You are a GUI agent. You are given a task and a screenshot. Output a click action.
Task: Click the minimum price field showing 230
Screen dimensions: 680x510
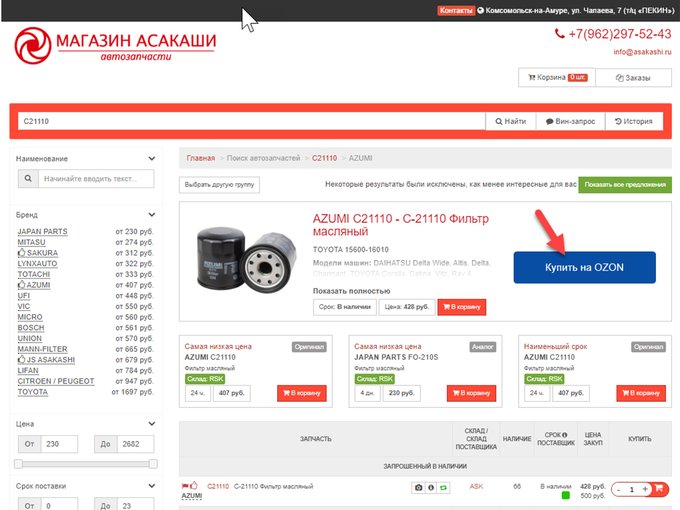click(59, 444)
